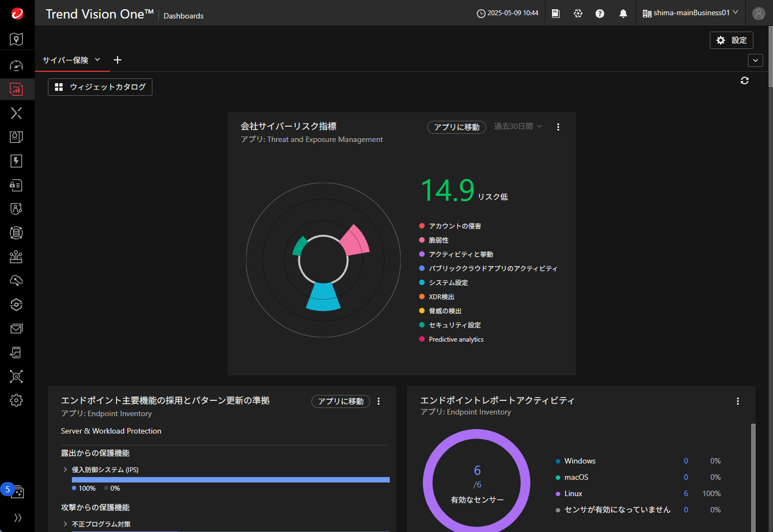Open the mobile device sidebar icon
Viewport: 773px width, 532px height.
pyautogui.click(x=16, y=352)
